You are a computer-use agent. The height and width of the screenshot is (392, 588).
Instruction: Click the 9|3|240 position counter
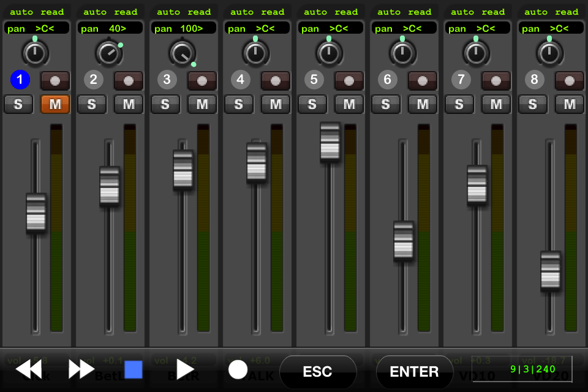tap(532, 369)
